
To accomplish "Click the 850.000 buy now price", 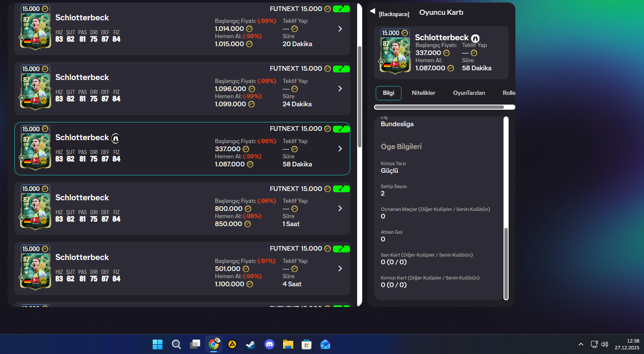I will click(228, 224).
